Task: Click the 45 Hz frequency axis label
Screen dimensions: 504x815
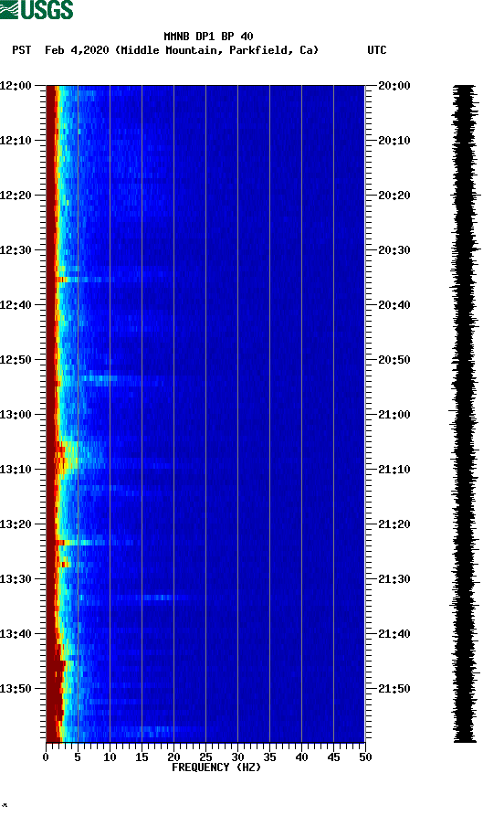Action: coord(333,757)
